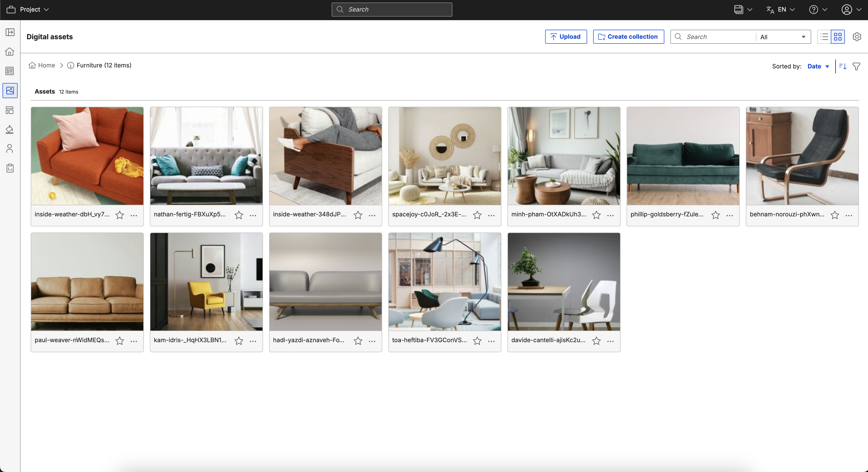Open the Sorted by Date dropdown

(x=818, y=66)
